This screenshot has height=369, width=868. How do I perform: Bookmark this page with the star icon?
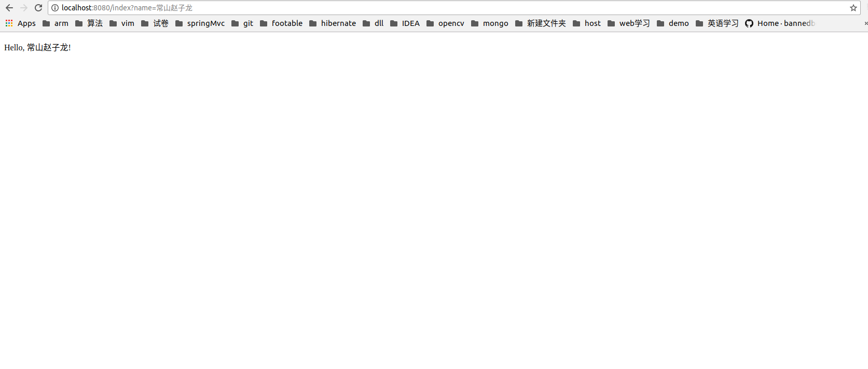click(853, 8)
